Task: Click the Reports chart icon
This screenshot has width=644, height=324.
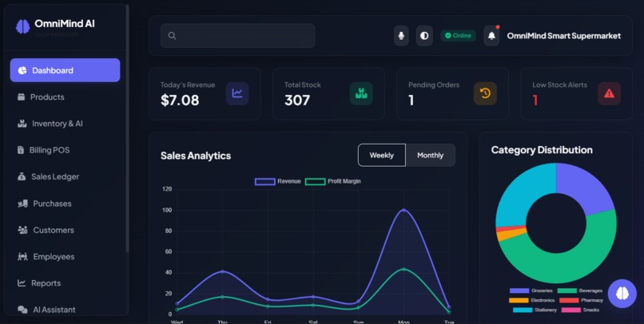Action: pos(22,283)
